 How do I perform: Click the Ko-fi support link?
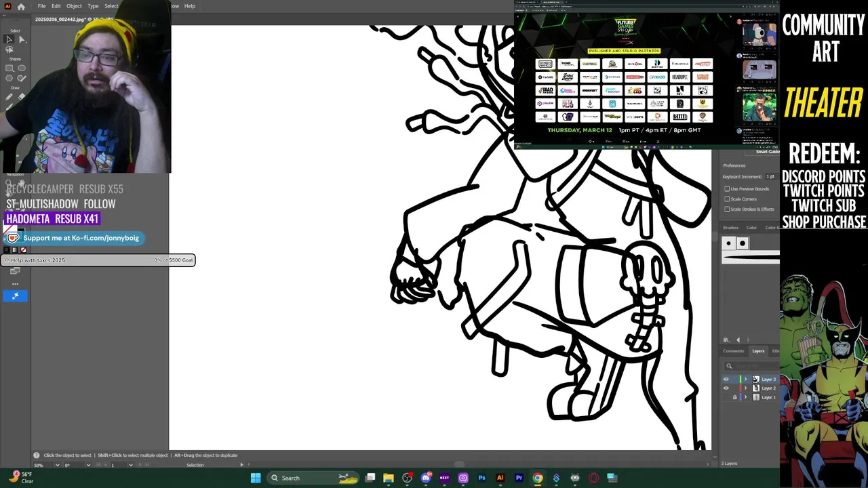click(74, 238)
